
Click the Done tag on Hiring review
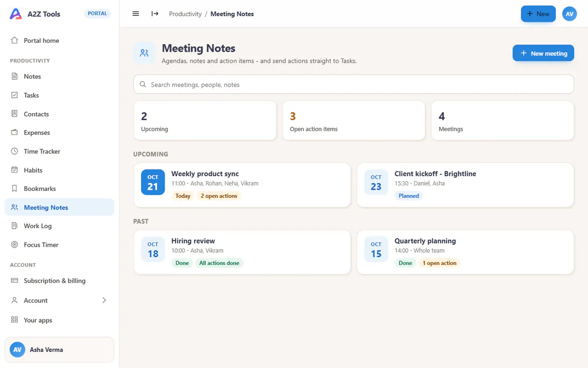click(182, 263)
